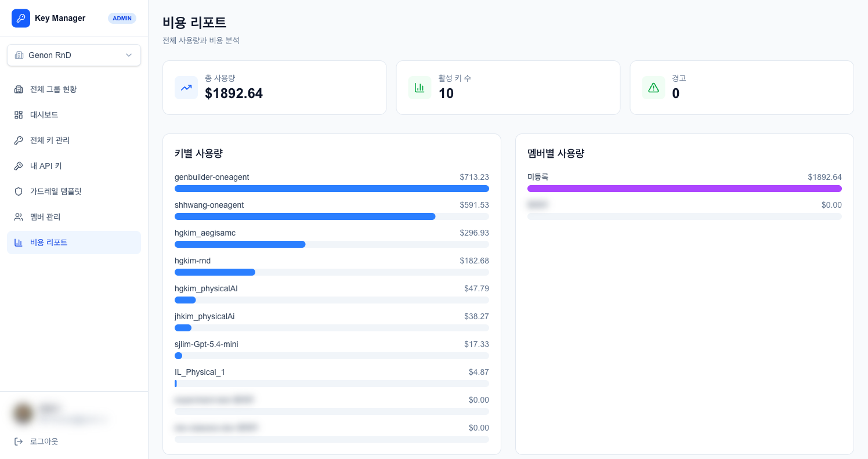The height and width of the screenshot is (459, 868).
Task: Open the 내 API 키 sidebar entry
Action: 45,165
